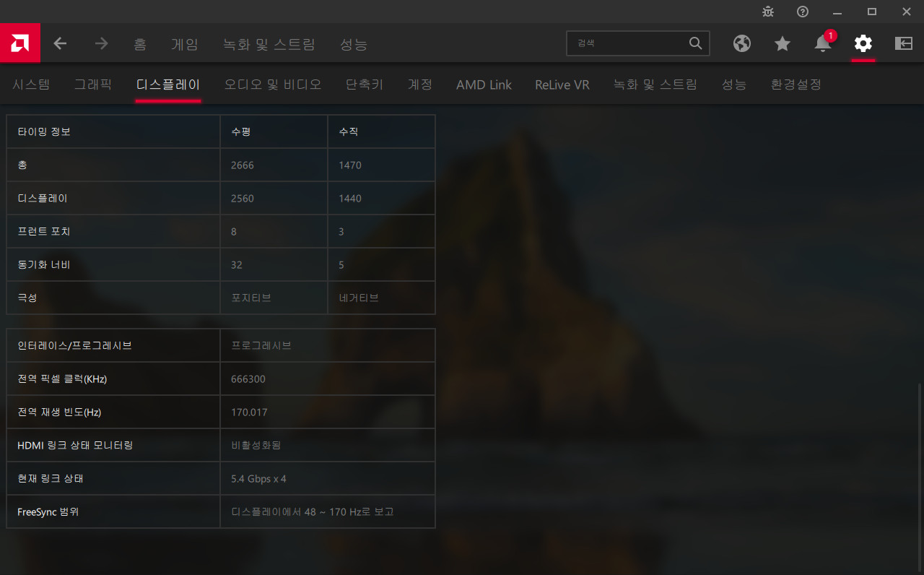Viewport: 924px width, 575px height.
Task: Go forward with the right arrow
Action: click(x=101, y=43)
